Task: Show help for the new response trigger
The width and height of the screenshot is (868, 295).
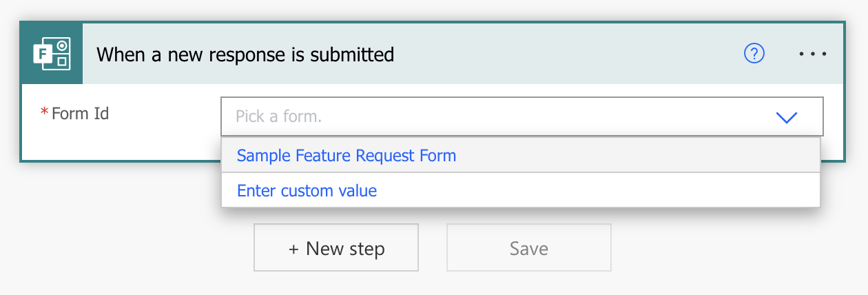Action: point(755,53)
